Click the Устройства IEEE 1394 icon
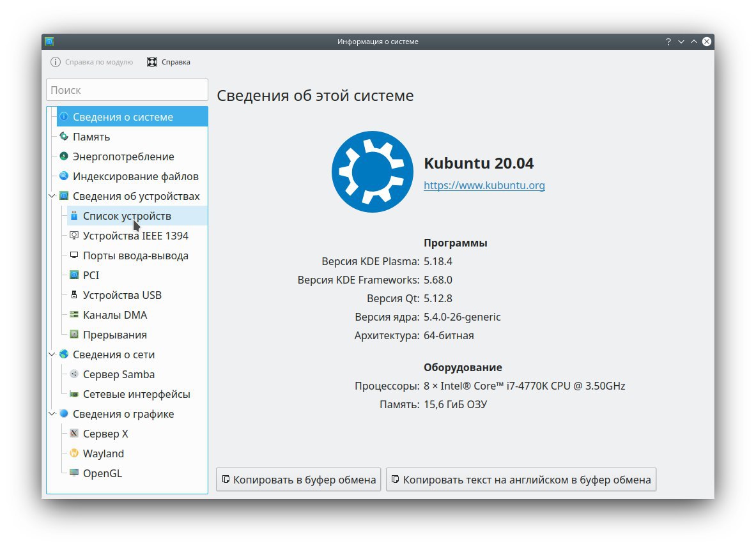The height and width of the screenshot is (548, 756). click(x=73, y=236)
